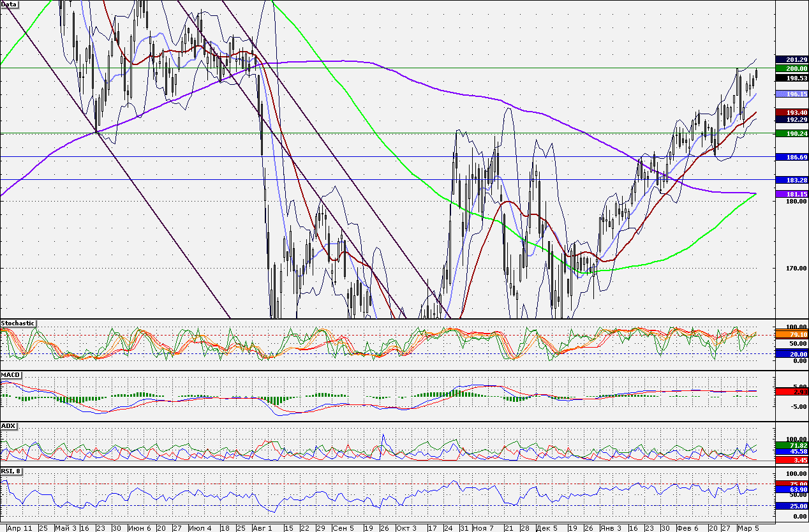The width and height of the screenshot is (809, 532).
Task: Click the orange 79.10 Stochastic value tag
Action: pos(792,334)
